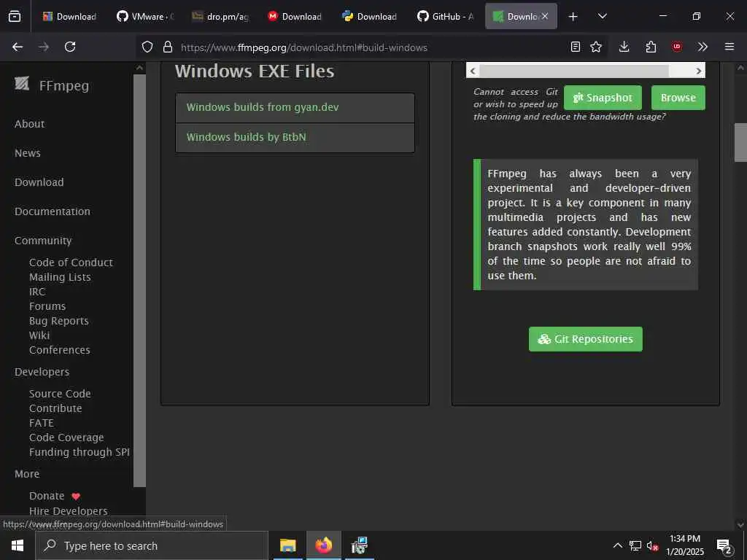Image resolution: width=747 pixels, height=560 pixels.
Task: Open the About sidebar link
Action: point(29,124)
